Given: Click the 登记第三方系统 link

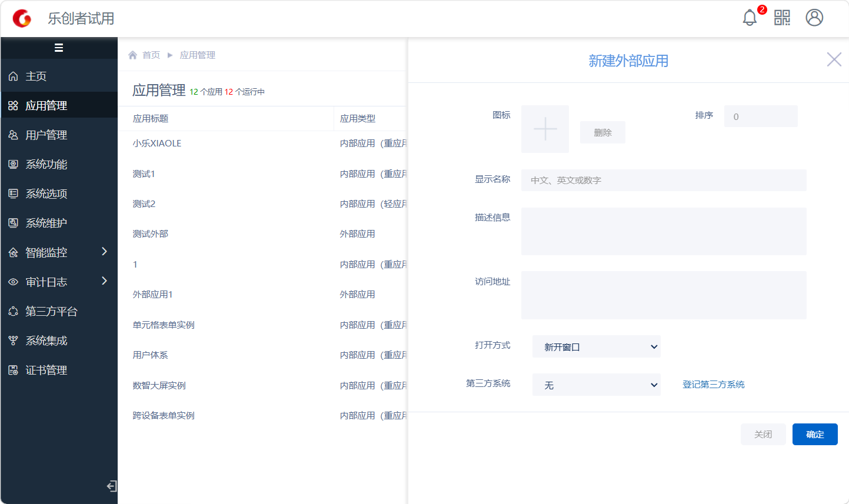Looking at the screenshot, I should pos(713,384).
